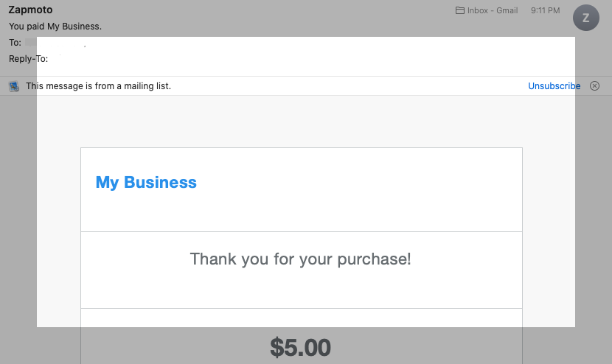Click the $5.00 payment amount
This screenshot has height=364, width=612.
pos(300,347)
